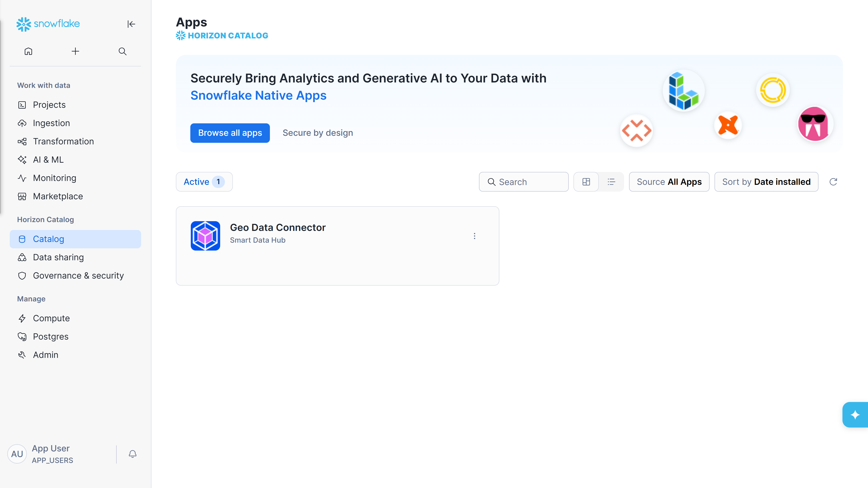Click yellow ring app icon in banner
The height and width of the screenshot is (488, 868).
[773, 90]
